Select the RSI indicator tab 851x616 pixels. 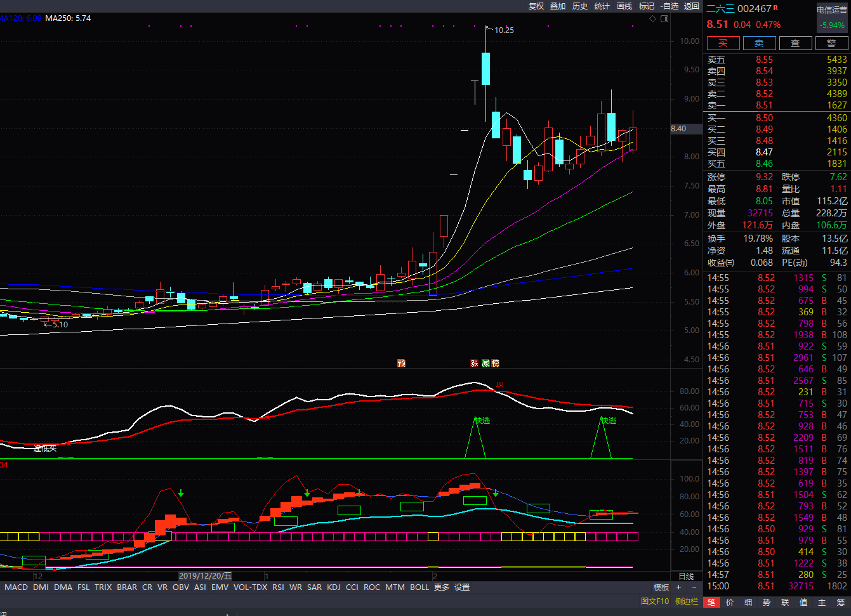278,587
